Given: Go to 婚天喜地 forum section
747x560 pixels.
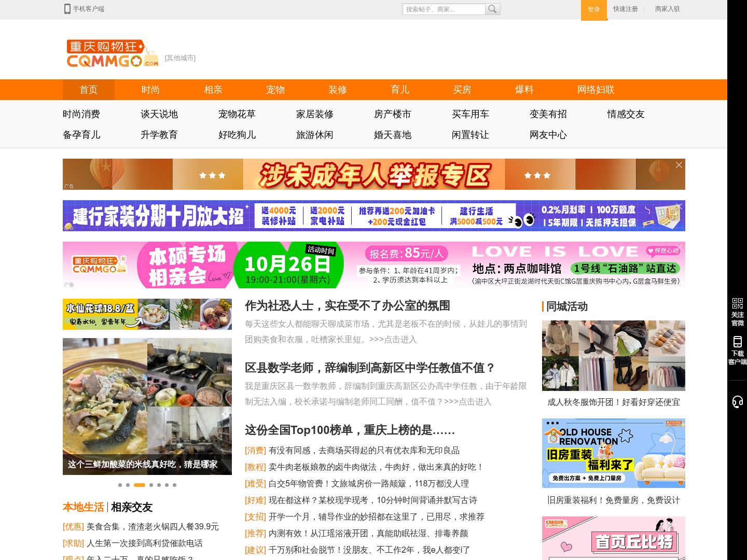Looking at the screenshot, I should [x=393, y=135].
